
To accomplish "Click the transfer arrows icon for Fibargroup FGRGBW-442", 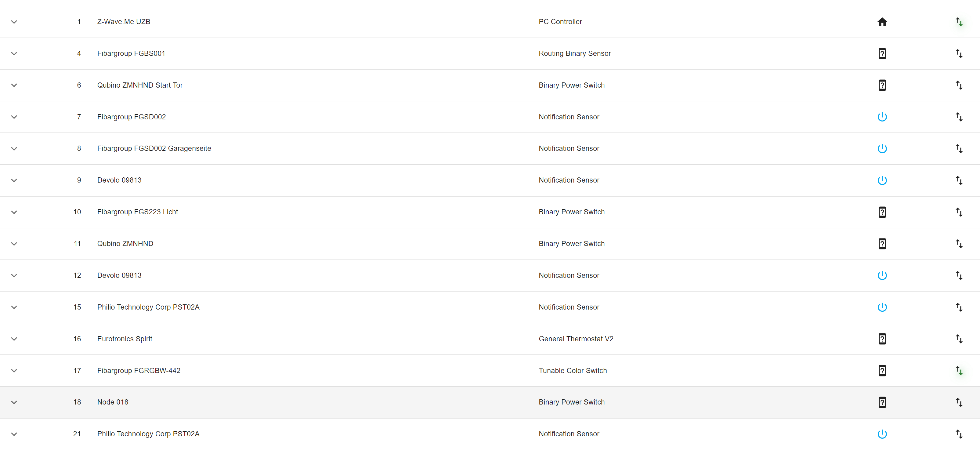I will [x=959, y=371].
